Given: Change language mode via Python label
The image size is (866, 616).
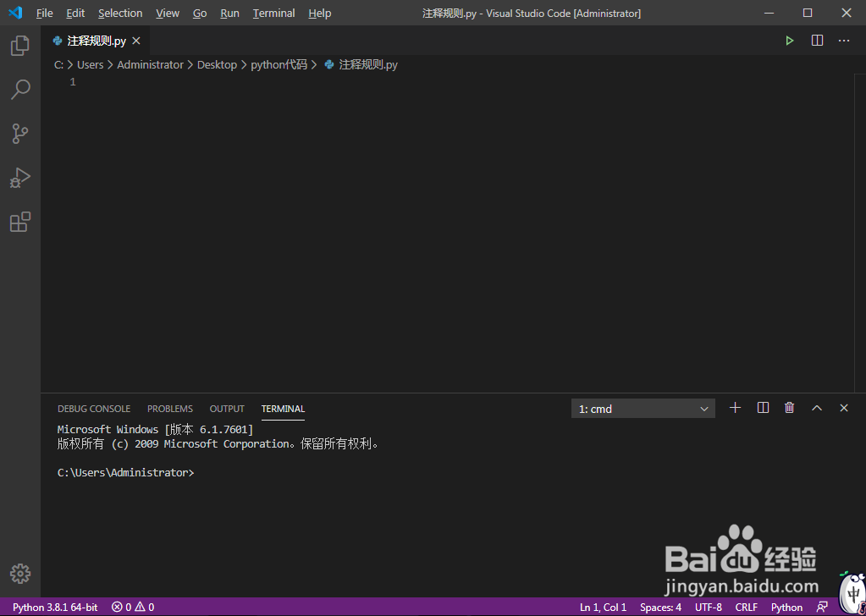Looking at the screenshot, I should point(787,608).
